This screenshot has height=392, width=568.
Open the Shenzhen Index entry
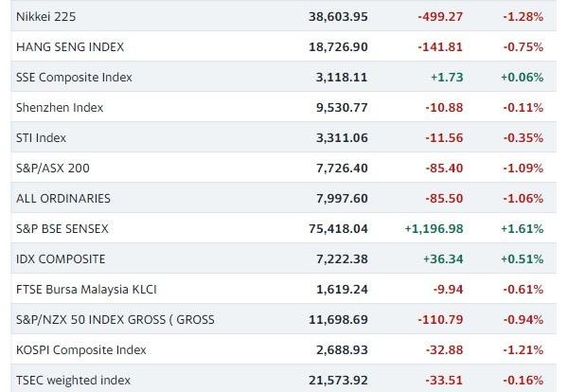[x=60, y=108]
